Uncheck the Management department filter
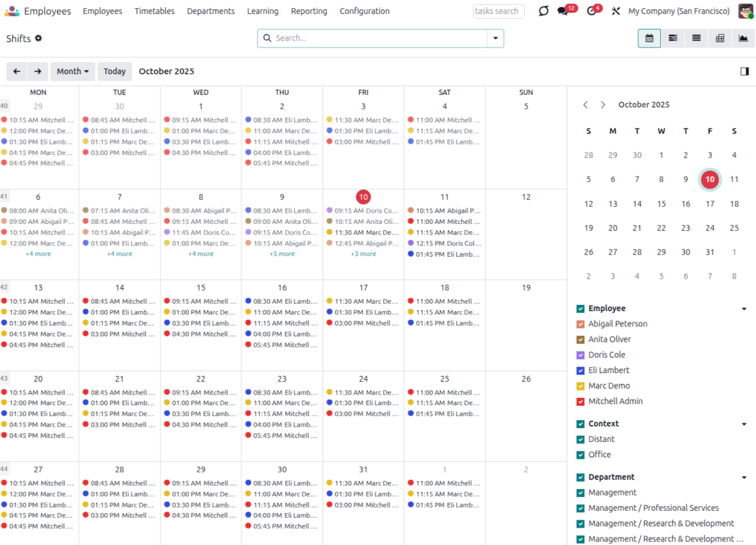The height and width of the screenshot is (545, 756). click(580, 493)
